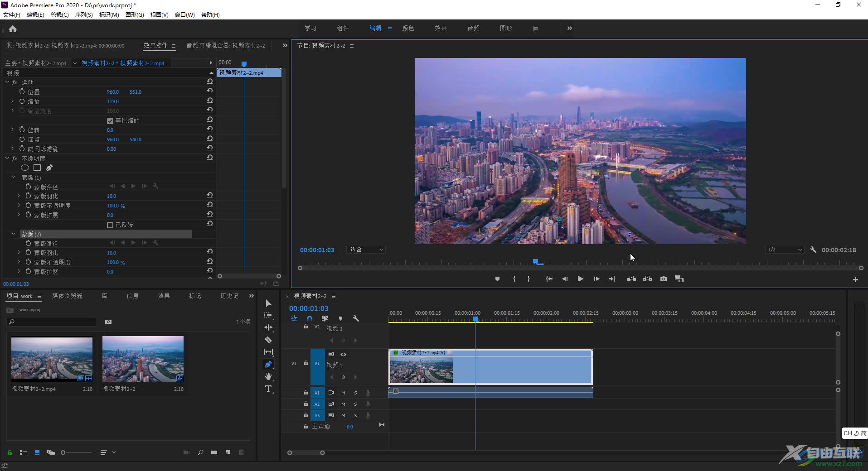The height and width of the screenshot is (471, 868).
Task: Collapse 蒙版 (1) mask group
Action: point(13,178)
